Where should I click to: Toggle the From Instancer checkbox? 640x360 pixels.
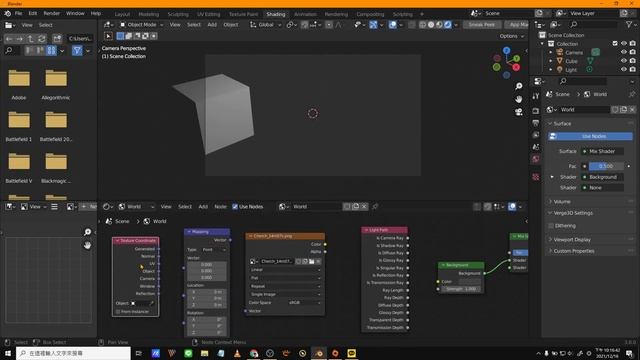pos(118,312)
